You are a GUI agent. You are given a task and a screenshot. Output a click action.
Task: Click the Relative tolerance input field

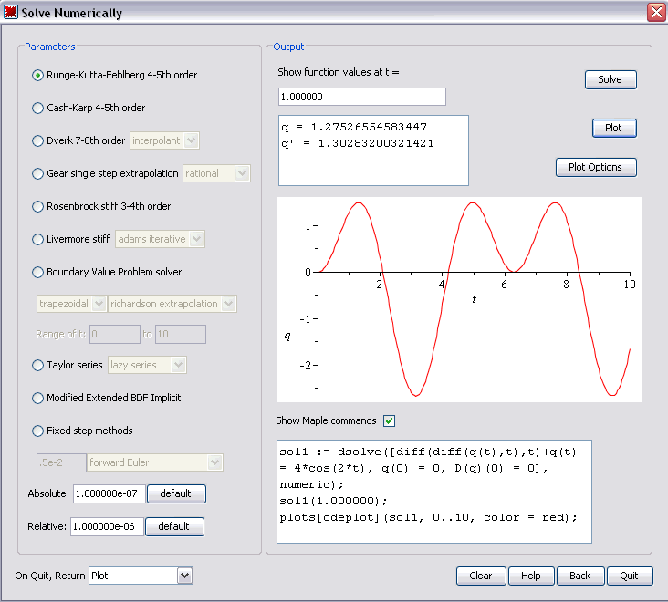click(106, 527)
